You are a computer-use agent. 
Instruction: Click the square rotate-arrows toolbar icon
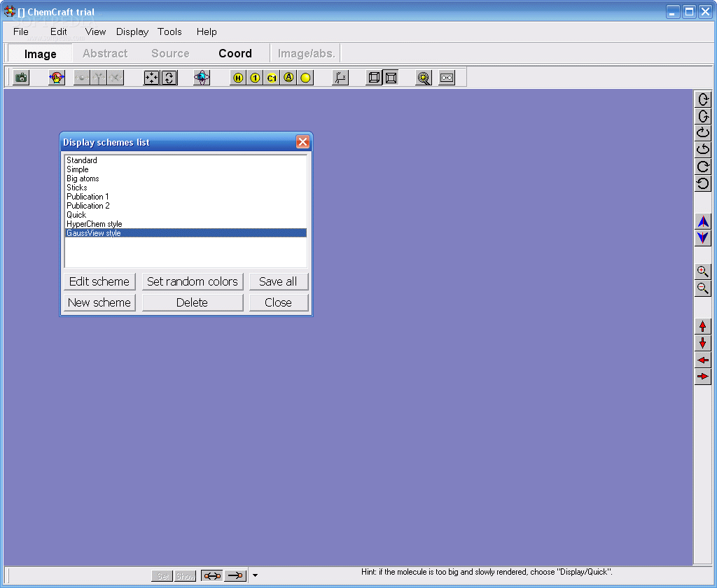(169, 78)
